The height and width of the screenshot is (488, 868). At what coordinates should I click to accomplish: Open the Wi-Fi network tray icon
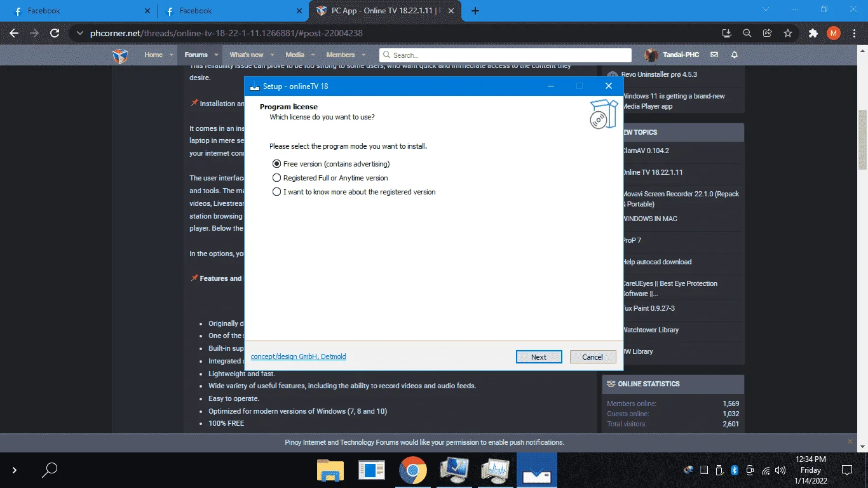pos(766,470)
